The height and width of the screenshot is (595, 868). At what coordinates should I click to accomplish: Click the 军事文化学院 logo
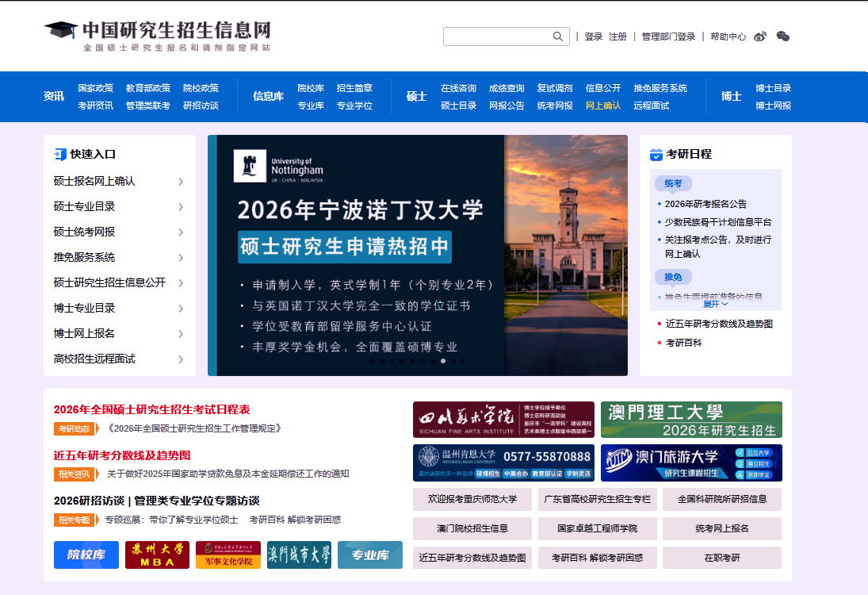point(228,555)
